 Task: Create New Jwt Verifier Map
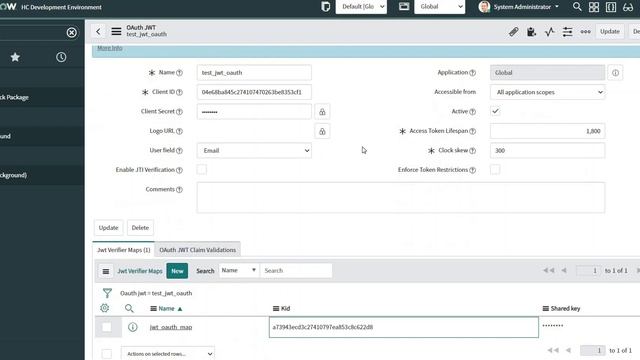[x=177, y=271]
